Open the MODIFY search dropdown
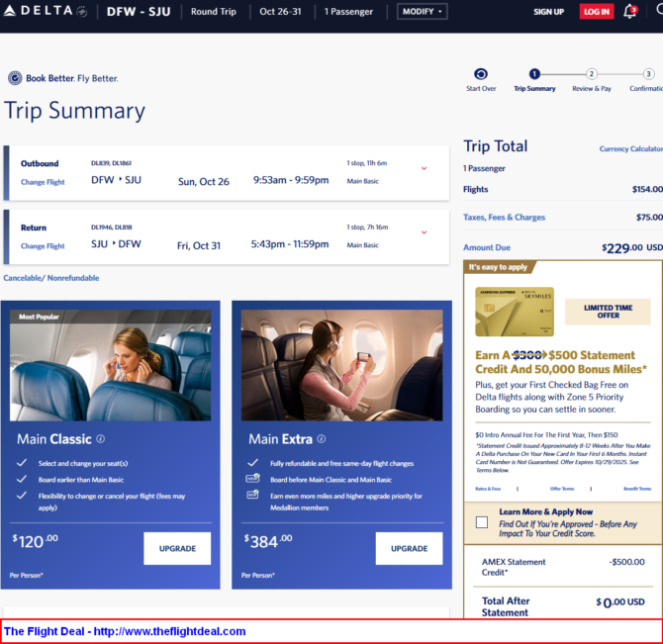This screenshot has height=644, width=663. coord(422,12)
